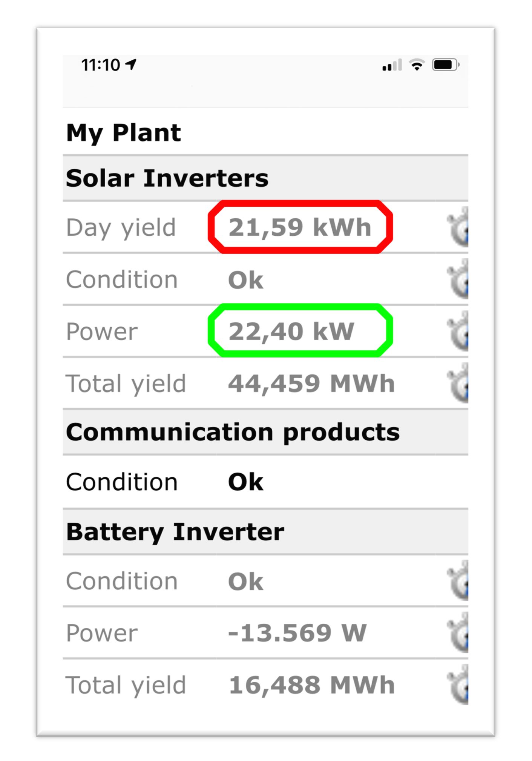Tap the Battery Inverter section header
This screenshot has width=532, height=761.
click(x=175, y=532)
